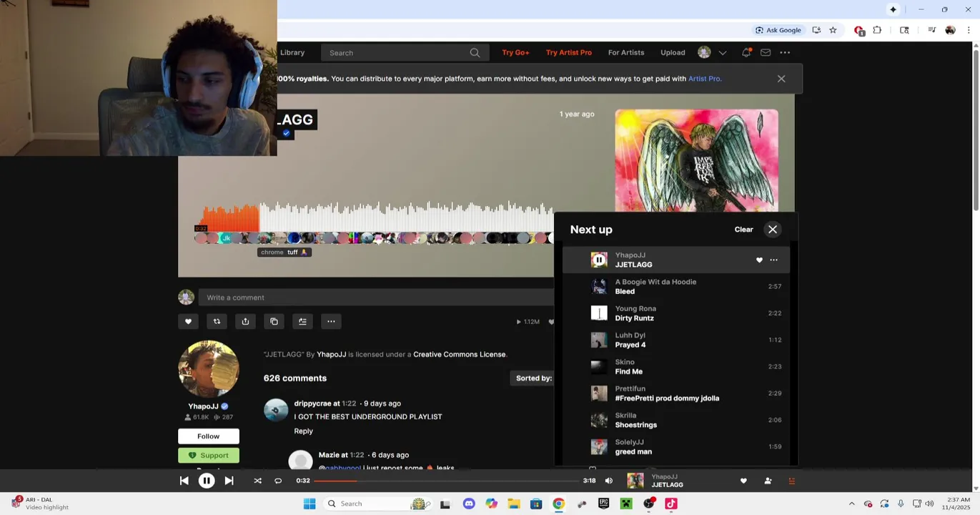
Task: Pause playback in the bottom player bar
Action: (x=207, y=481)
